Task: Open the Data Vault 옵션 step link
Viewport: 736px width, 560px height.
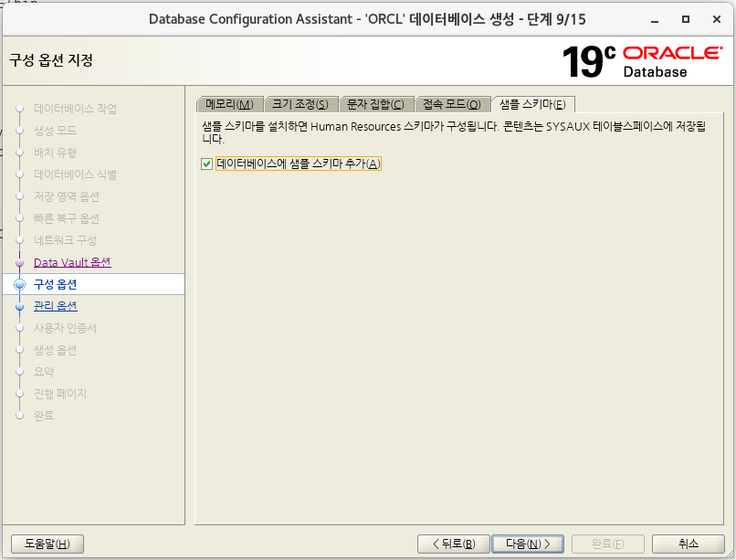Action: pyautogui.click(x=72, y=262)
